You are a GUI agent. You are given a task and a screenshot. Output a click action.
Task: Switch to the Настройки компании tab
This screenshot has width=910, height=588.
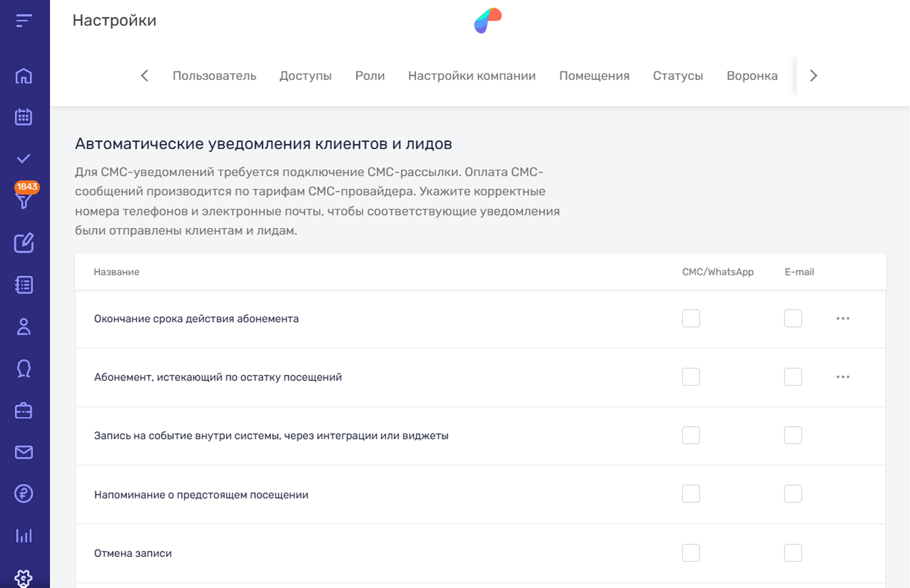(x=471, y=76)
